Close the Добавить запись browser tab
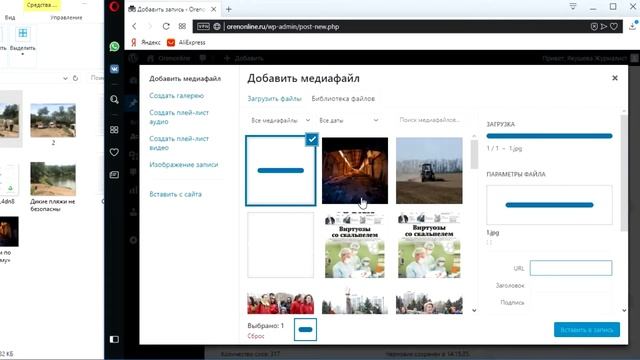Viewport: 640px width, 360px height. pyautogui.click(x=213, y=9)
